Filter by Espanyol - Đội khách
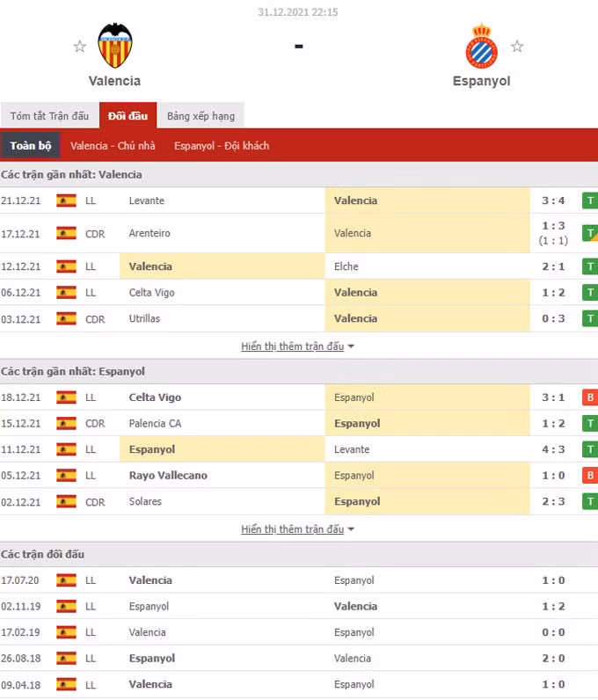The width and height of the screenshot is (598, 700). coord(222,146)
